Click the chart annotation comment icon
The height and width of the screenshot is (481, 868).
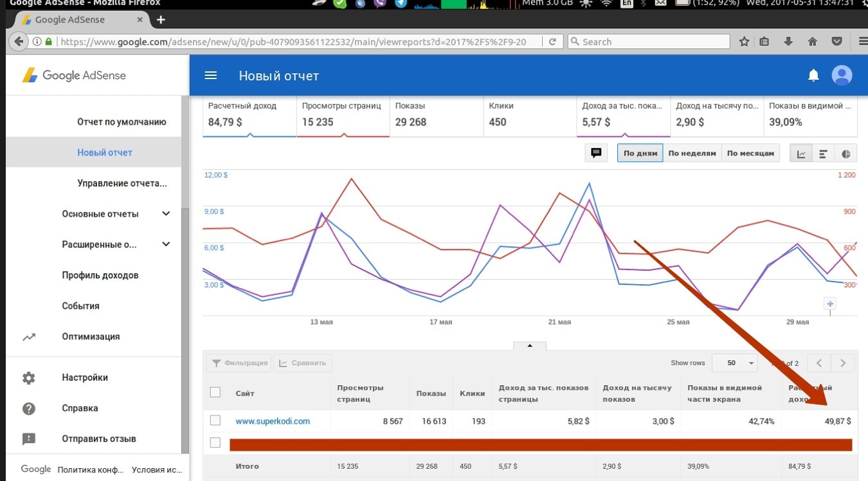click(x=596, y=153)
